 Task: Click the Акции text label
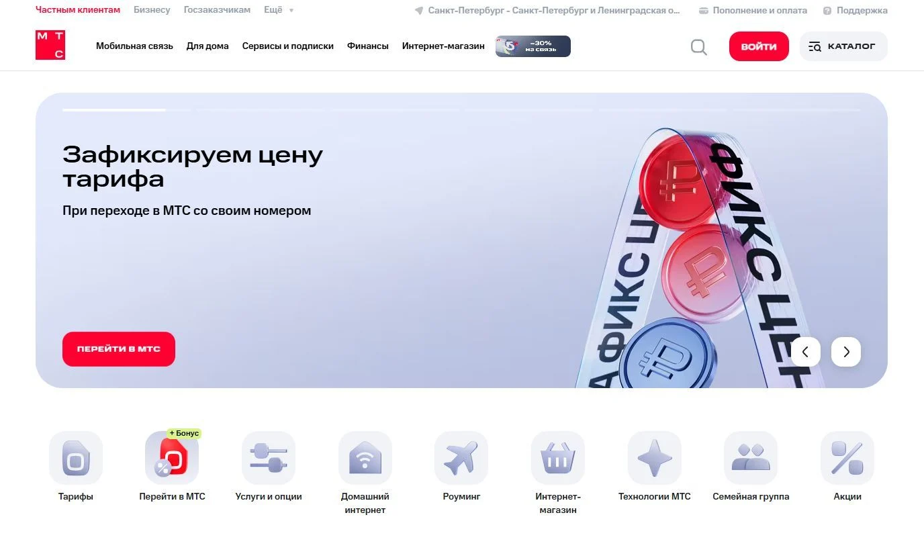tap(847, 497)
